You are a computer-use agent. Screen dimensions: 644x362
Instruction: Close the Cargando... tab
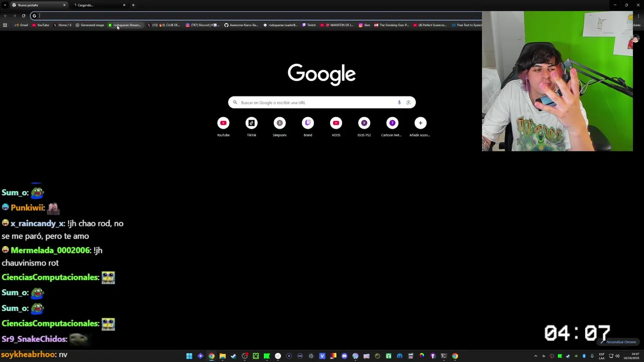[124, 5]
